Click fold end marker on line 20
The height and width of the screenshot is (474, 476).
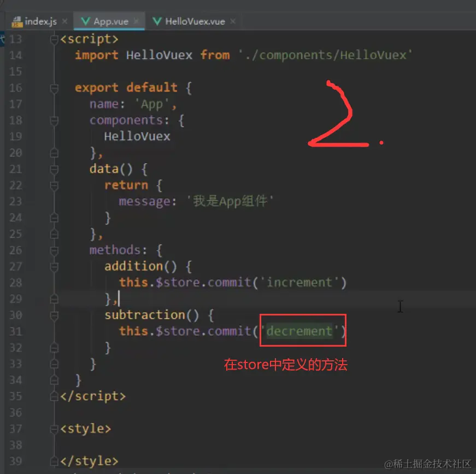(54, 153)
